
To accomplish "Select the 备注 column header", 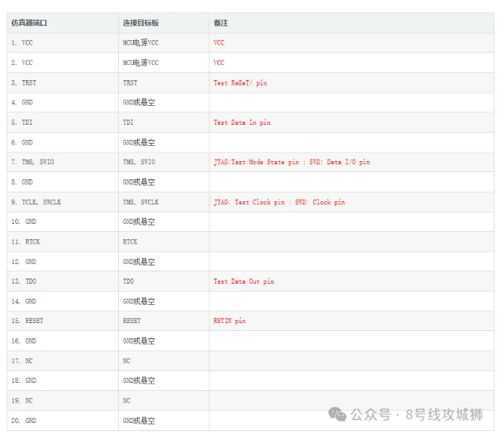I will [220, 23].
